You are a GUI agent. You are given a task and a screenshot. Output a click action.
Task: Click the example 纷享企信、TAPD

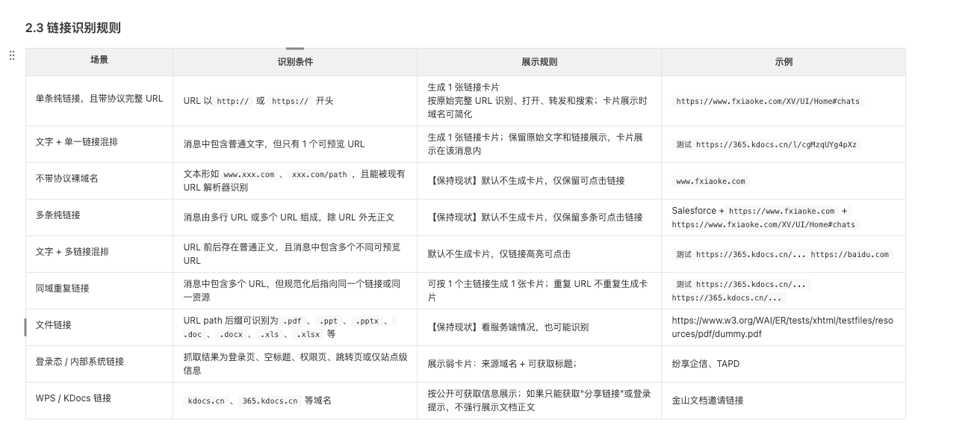click(x=706, y=364)
